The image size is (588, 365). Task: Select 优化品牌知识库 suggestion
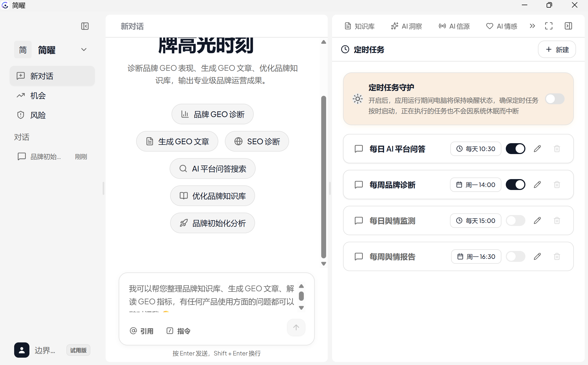click(x=212, y=196)
